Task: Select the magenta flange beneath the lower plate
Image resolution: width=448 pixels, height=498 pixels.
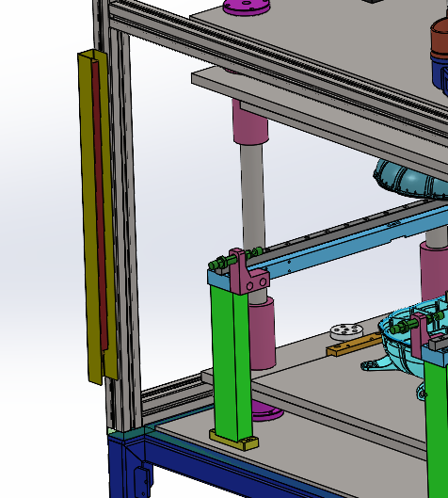Action: coord(267,412)
